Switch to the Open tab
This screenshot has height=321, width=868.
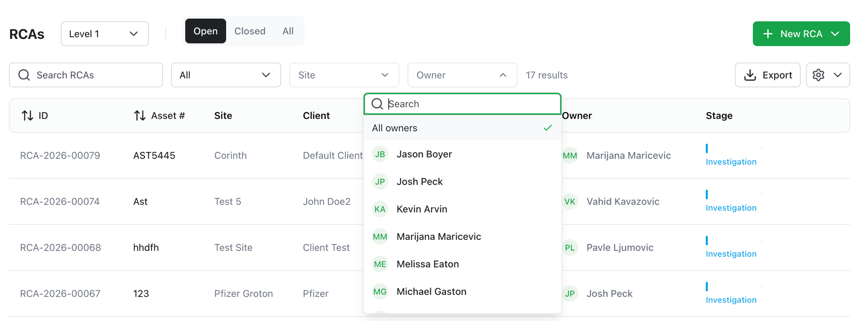(x=206, y=31)
